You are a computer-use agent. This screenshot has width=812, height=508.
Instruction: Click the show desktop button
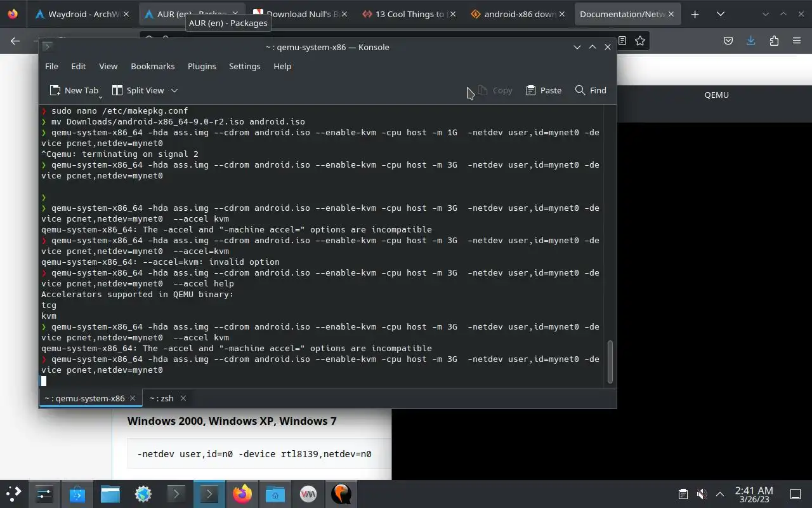(x=796, y=494)
